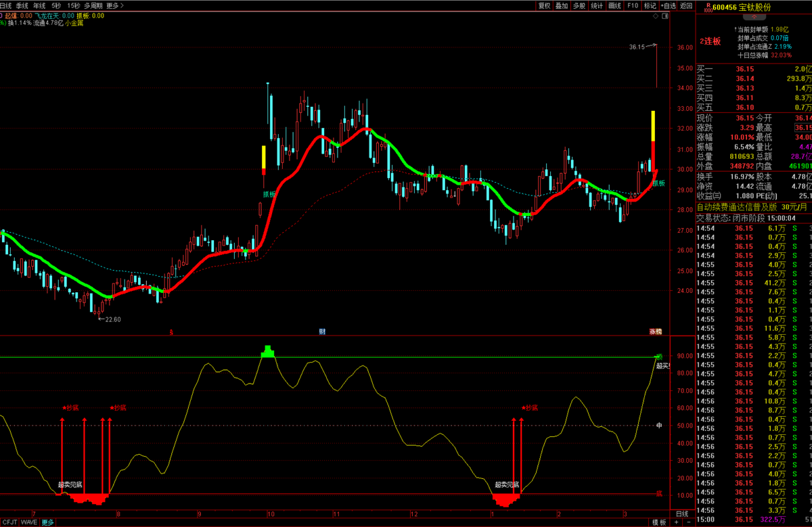The image size is (812, 527).
Task: Switch to the 年线 yearly period tab
Action: point(39,5)
